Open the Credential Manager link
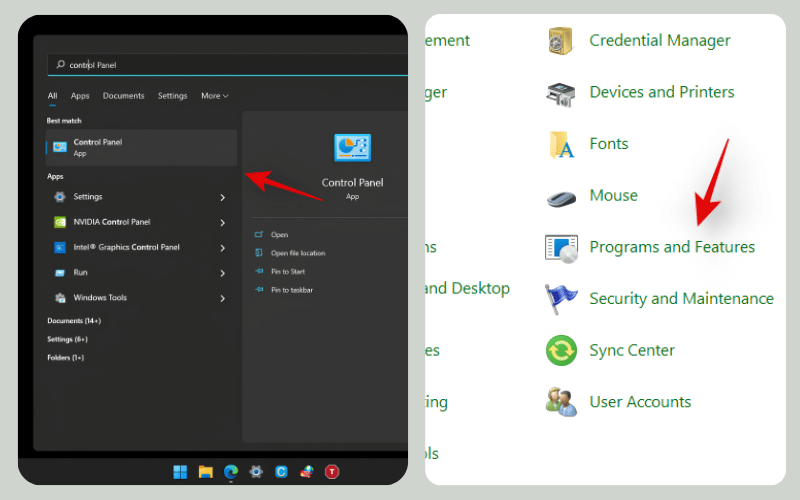The width and height of the screenshot is (800, 500). (x=660, y=40)
